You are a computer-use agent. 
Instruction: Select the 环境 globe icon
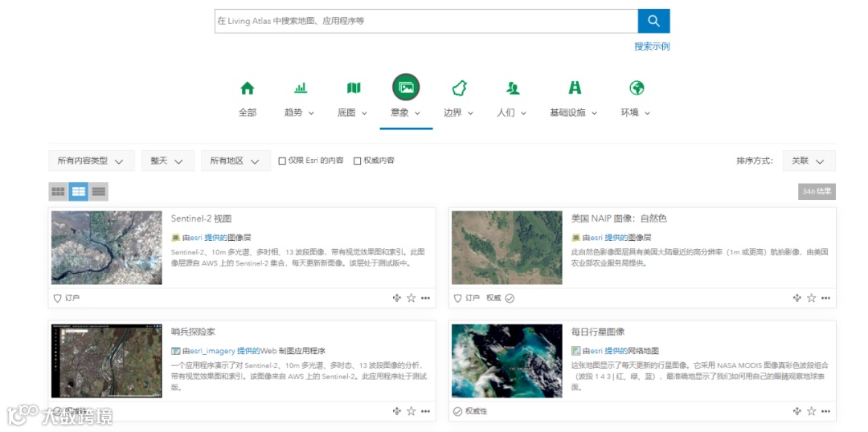tap(637, 88)
